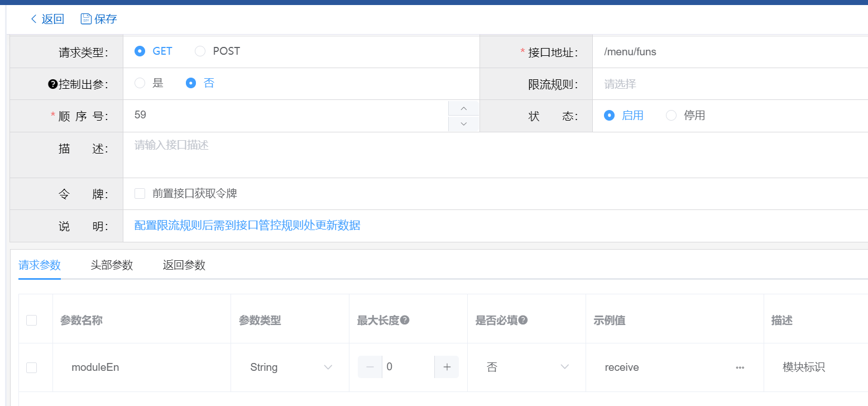Set 状态 to 停用
Screen dimensions: 868x406
[x=685, y=116]
